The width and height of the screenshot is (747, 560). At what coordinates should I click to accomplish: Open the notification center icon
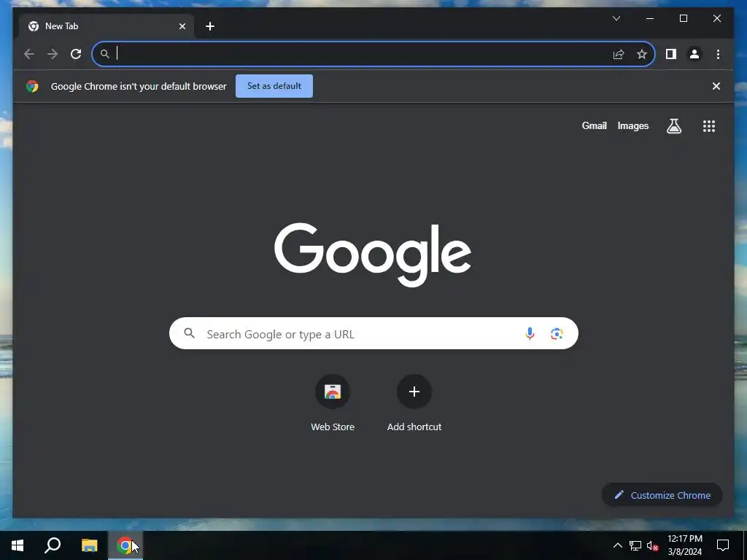click(x=723, y=545)
